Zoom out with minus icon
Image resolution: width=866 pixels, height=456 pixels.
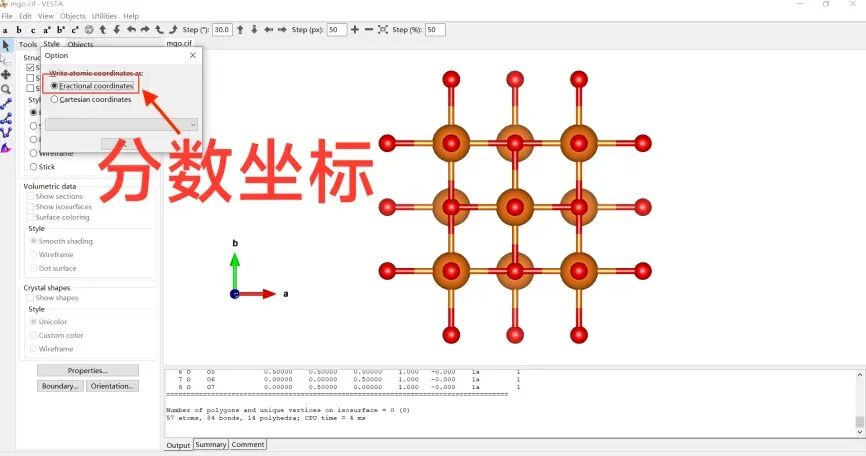coord(368,30)
